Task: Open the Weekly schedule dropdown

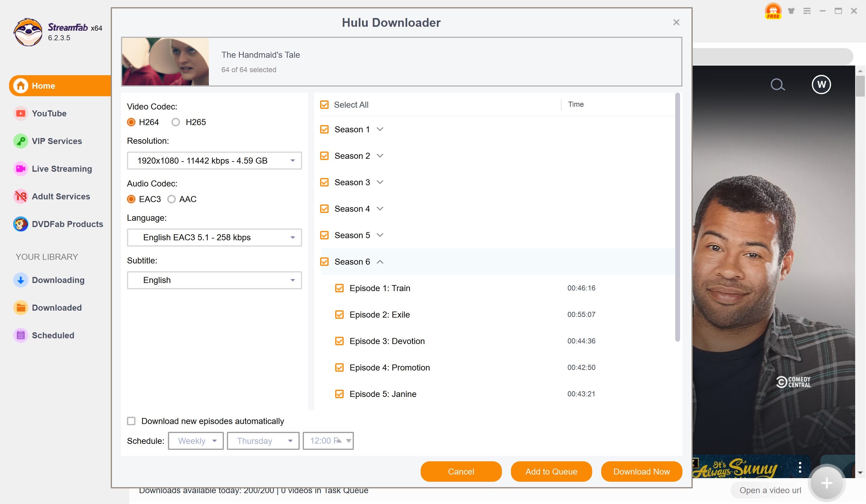Action: point(196,441)
